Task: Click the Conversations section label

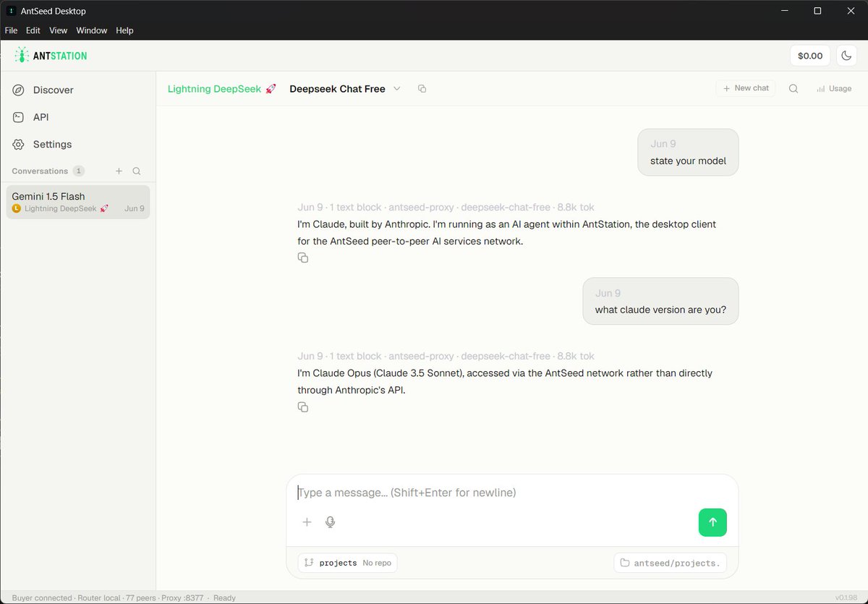Action: tap(40, 171)
